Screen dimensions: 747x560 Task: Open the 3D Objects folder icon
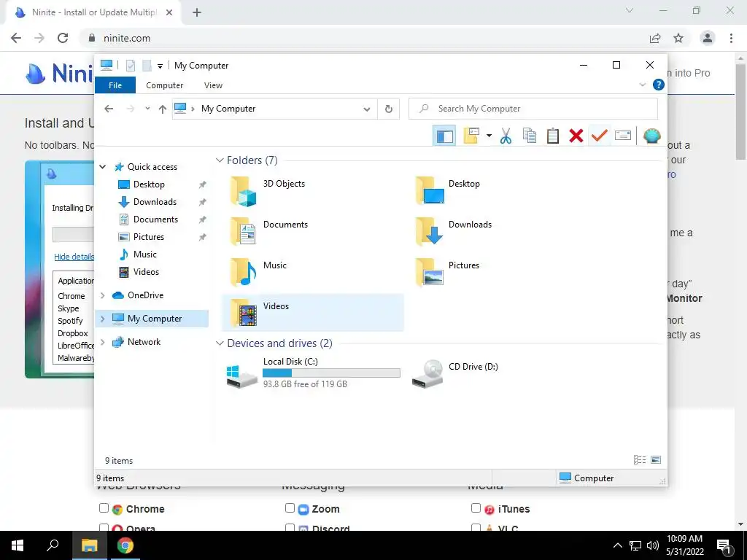point(243,192)
